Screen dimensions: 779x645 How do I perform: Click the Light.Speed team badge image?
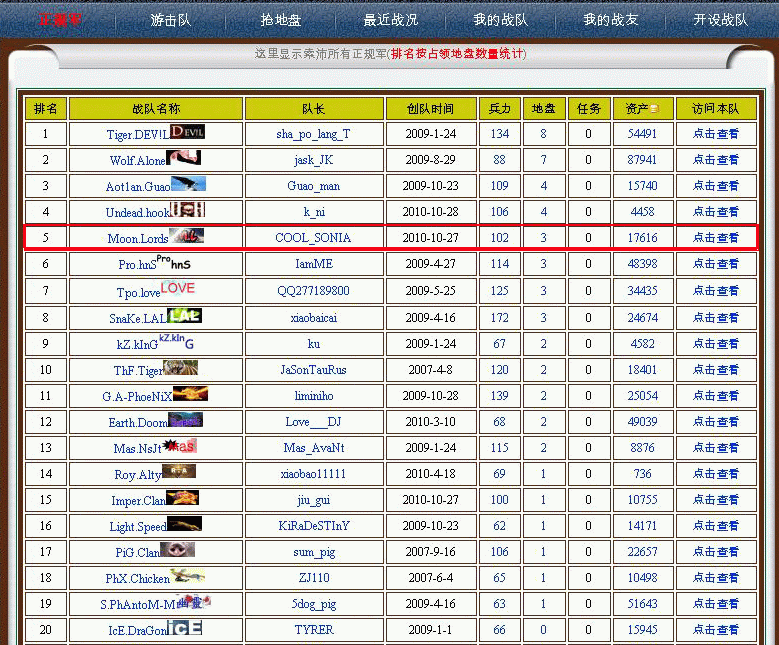tap(184, 523)
